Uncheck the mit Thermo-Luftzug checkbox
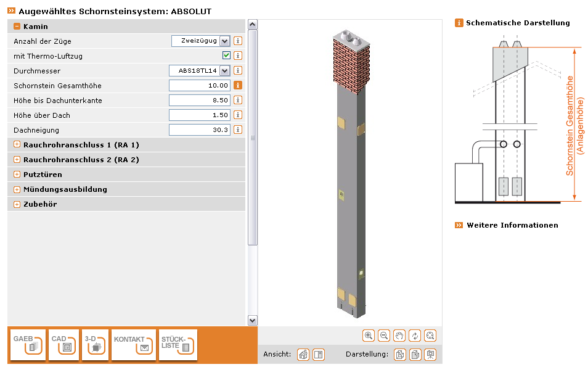 click(x=227, y=56)
